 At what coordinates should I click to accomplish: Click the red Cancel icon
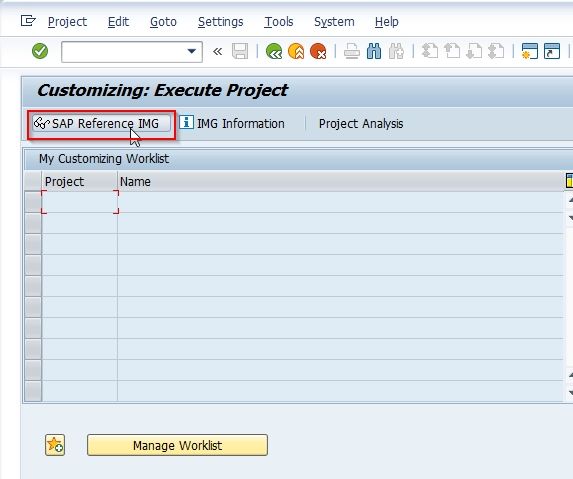pyautogui.click(x=318, y=51)
